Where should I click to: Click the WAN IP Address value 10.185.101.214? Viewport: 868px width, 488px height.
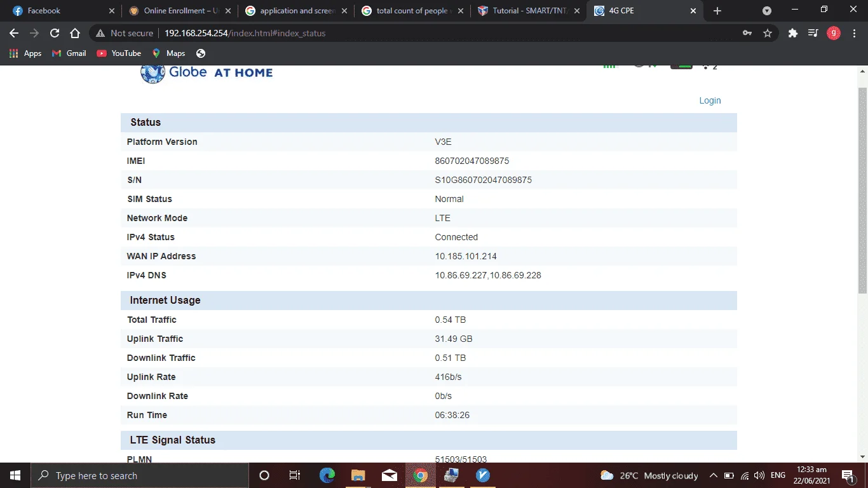tap(466, 256)
